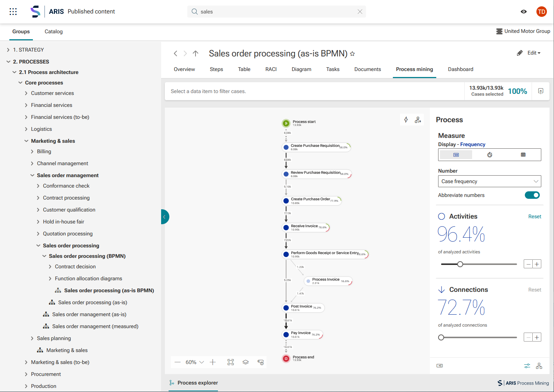Click the hierarchy layout icon on the canvas
This screenshot has height=392, width=554.
tap(418, 120)
